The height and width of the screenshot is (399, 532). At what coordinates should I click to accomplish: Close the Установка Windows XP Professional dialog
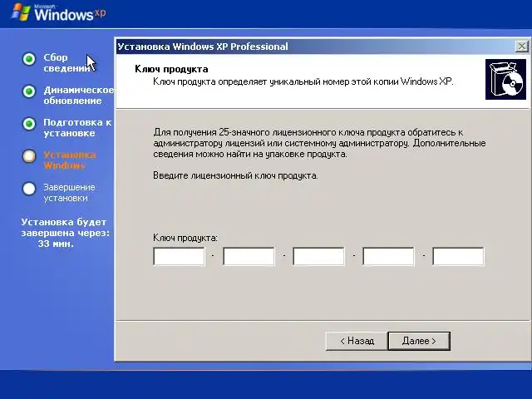[x=522, y=47]
